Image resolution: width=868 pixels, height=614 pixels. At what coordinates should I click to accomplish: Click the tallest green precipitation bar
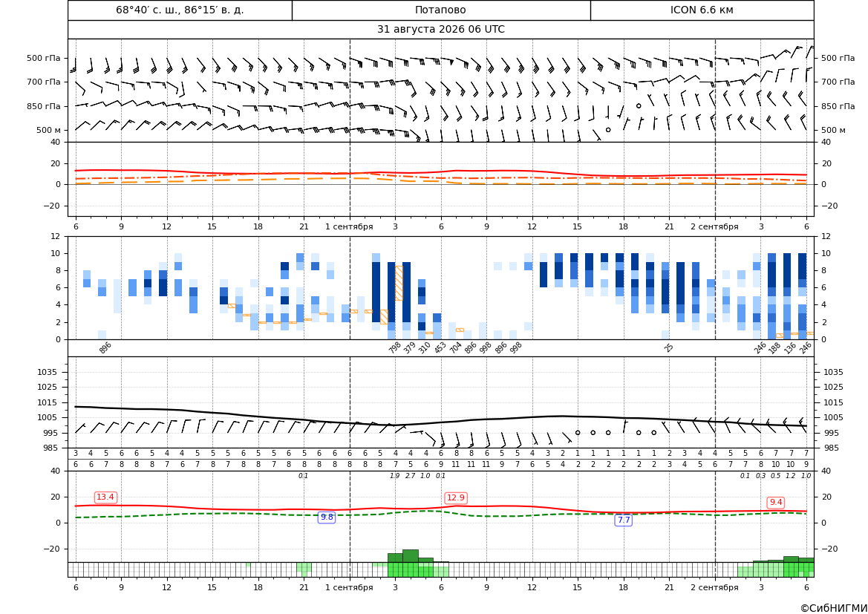pos(410,556)
